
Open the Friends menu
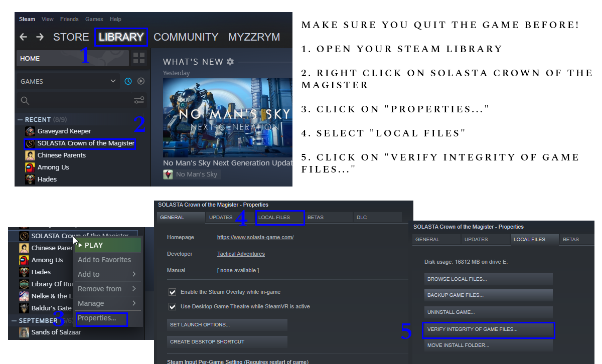69,19
